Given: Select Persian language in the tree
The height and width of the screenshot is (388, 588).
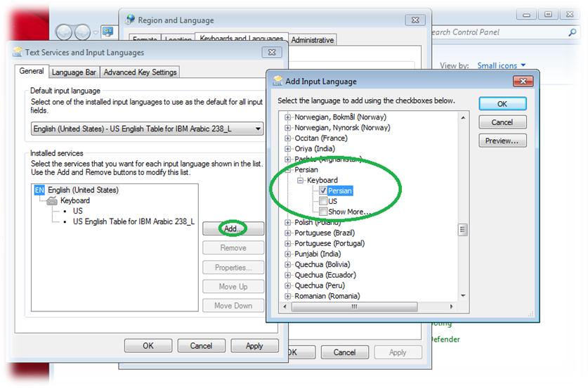Looking at the screenshot, I should (x=306, y=169).
